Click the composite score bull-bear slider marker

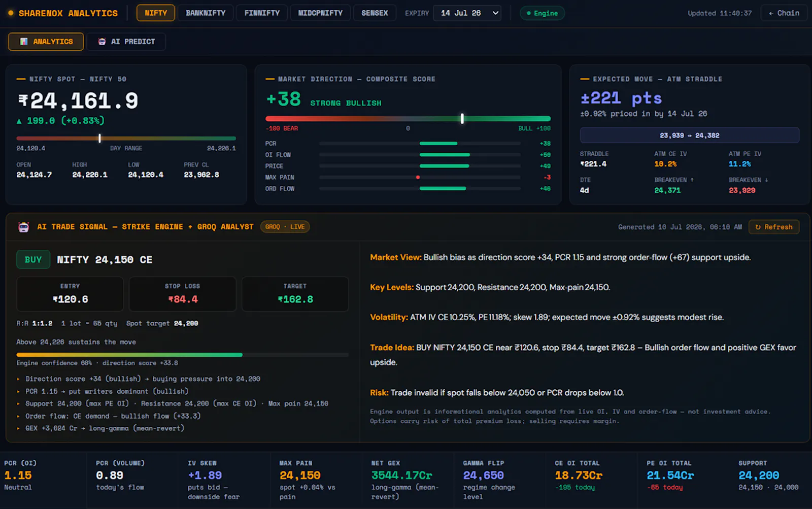coord(462,119)
